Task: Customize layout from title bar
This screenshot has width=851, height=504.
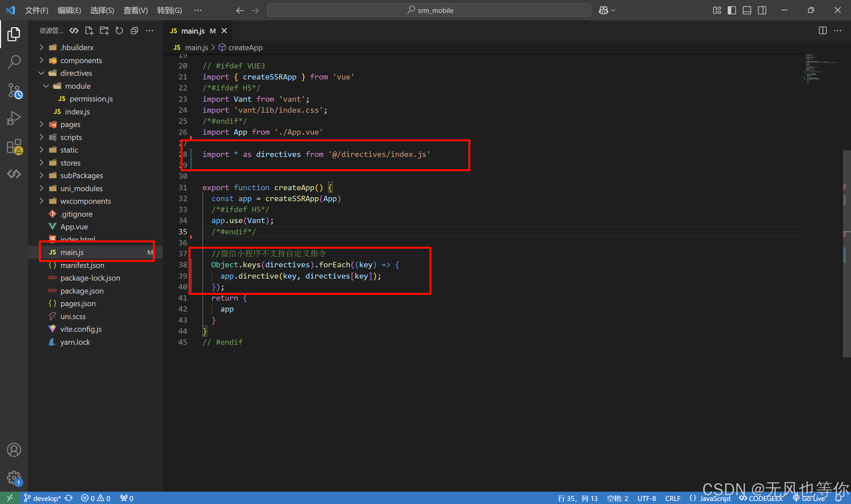Action: coord(717,10)
